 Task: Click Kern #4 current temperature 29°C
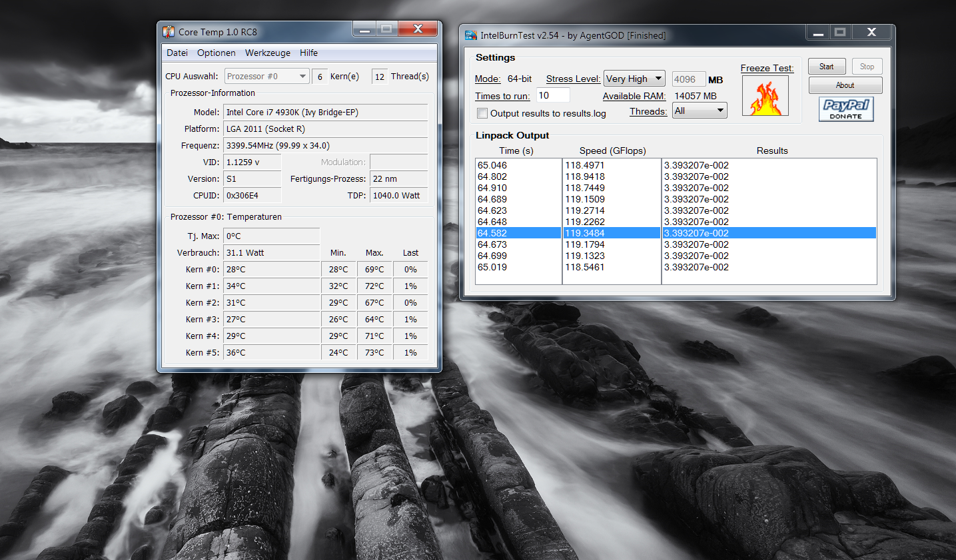271,336
